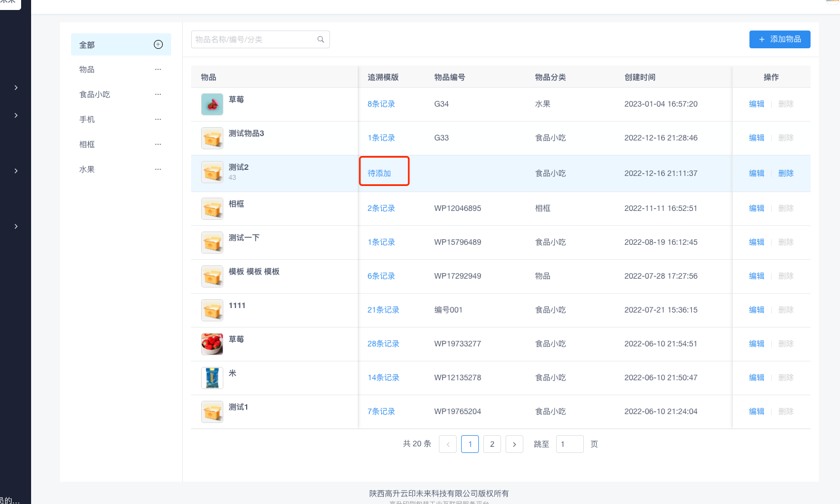Open the 6条记录 link
This screenshot has height=504, width=840.
[x=381, y=276]
